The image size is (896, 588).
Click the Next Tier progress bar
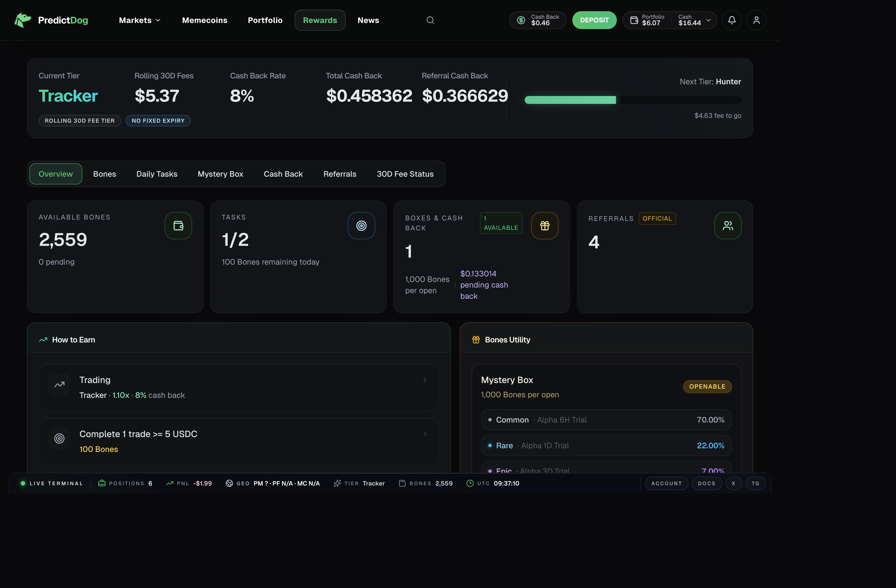633,100
